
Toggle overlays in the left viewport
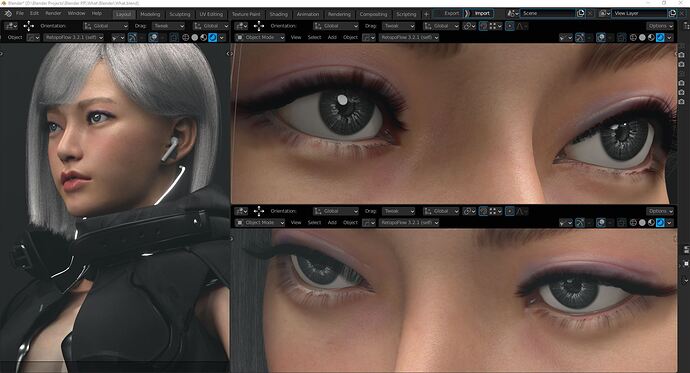tap(153, 37)
